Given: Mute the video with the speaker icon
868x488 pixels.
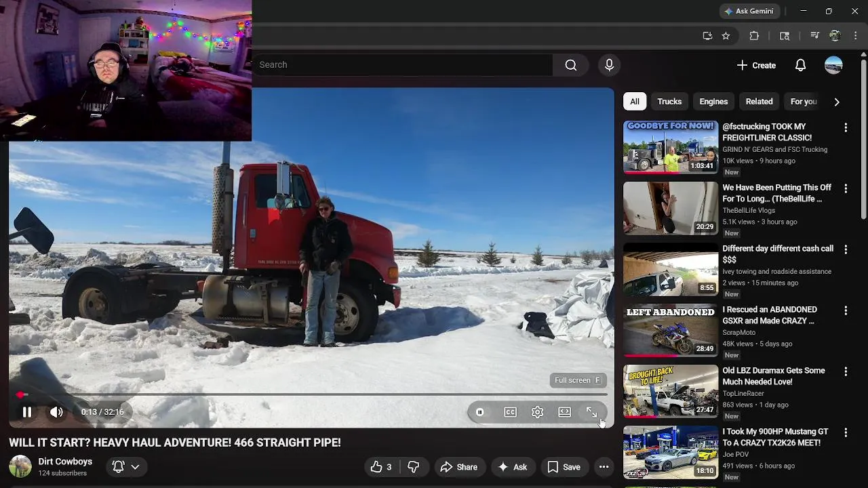Looking at the screenshot, I should point(56,412).
